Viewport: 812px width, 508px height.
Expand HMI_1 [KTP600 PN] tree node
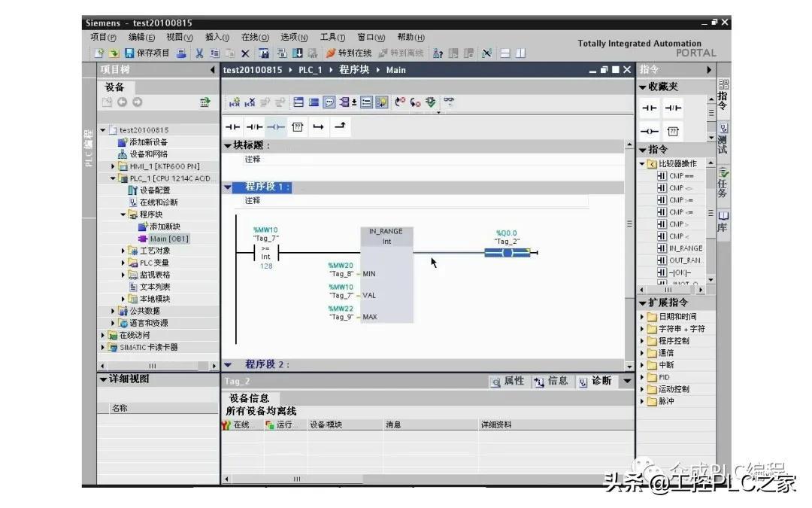coord(113,166)
